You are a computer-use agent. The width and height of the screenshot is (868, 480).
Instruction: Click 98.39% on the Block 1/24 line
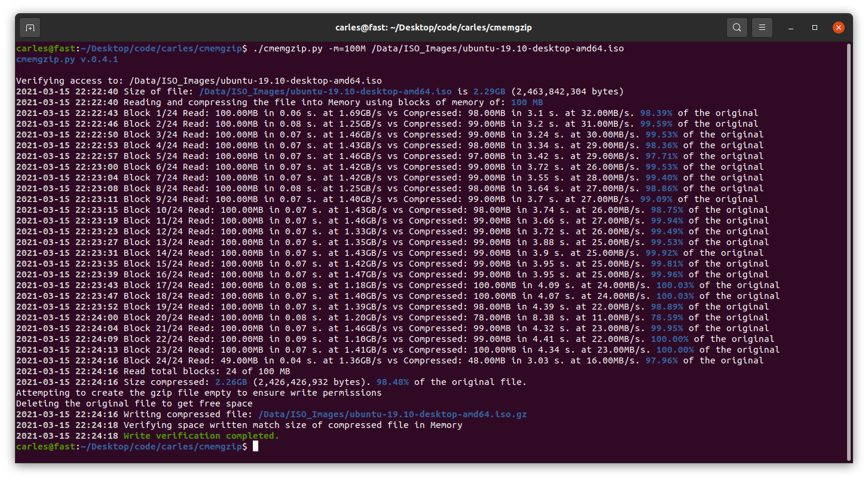coord(656,113)
